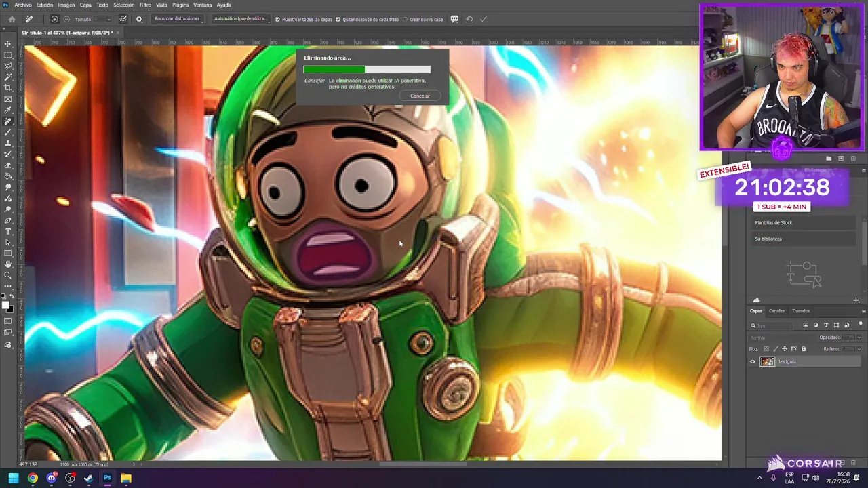Viewport: 868px width, 488px height.
Task: Click the checkmark commit icon
Action: tap(483, 19)
